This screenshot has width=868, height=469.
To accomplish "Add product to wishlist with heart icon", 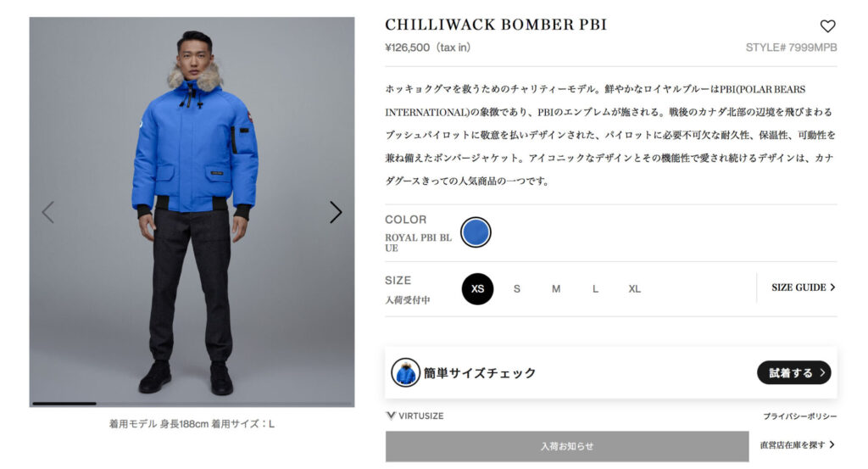I will [827, 26].
